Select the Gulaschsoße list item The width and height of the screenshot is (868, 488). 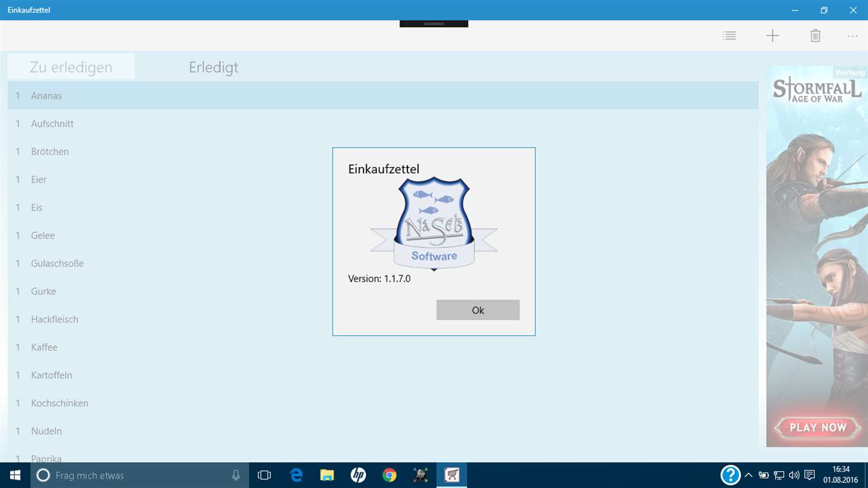pyautogui.click(x=383, y=263)
